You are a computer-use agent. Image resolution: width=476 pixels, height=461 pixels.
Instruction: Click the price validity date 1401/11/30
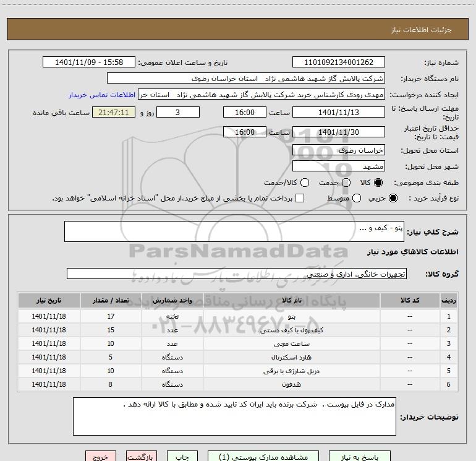[339, 132]
